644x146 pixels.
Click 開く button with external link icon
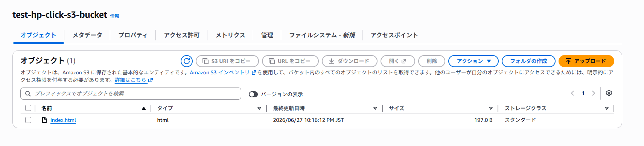[398, 61]
